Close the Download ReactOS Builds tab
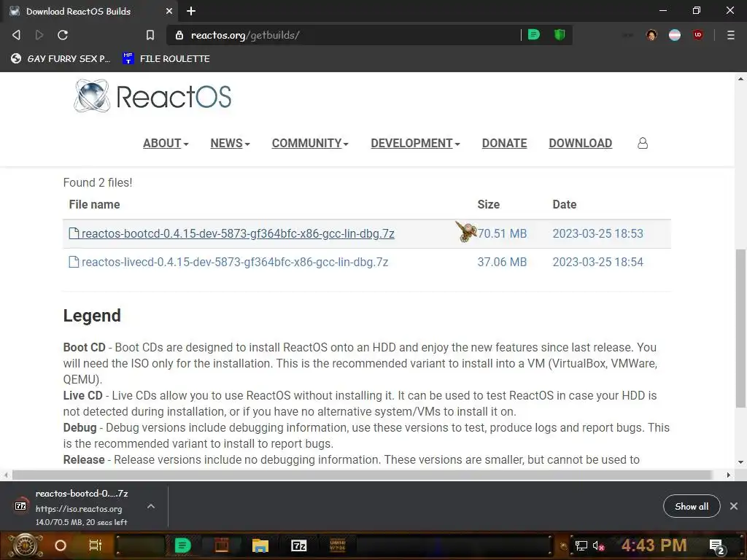This screenshot has height=560, width=747. click(169, 11)
